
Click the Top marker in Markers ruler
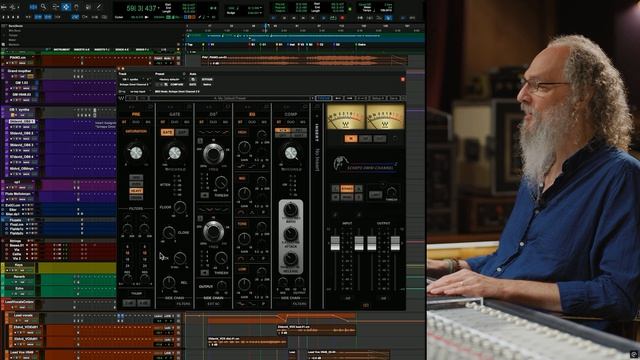190,44
